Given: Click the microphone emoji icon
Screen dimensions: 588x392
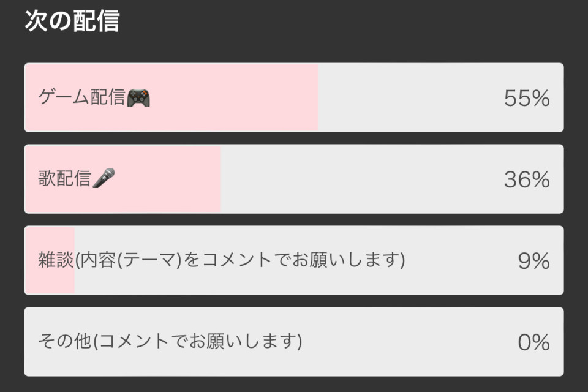Looking at the screenshot, I should [x=104, y=178].
